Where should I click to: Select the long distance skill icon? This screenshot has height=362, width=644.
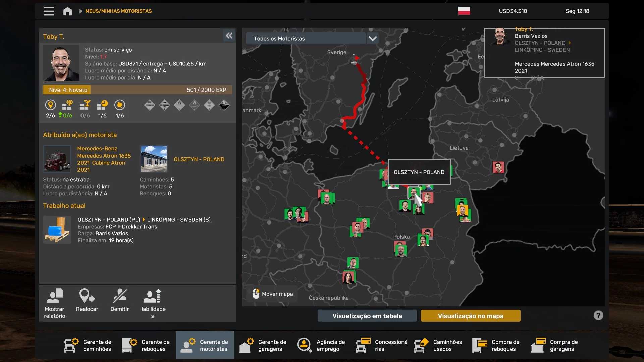point(50,105)
